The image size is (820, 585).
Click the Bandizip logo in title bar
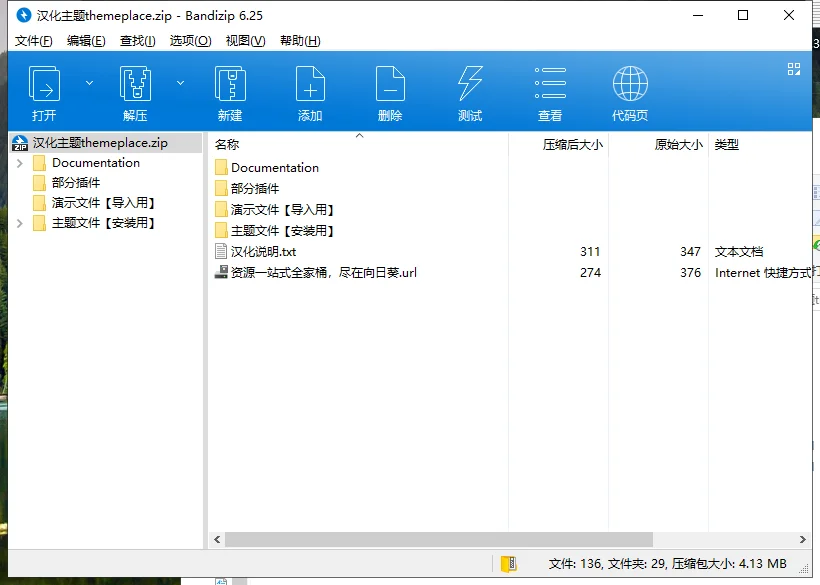pos(24,15)
